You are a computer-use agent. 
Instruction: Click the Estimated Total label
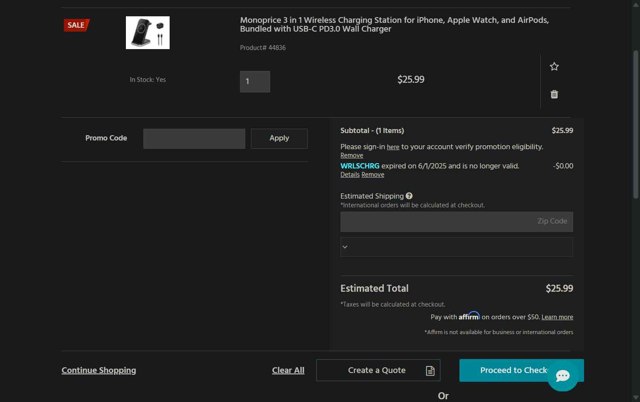pos(374,289)
